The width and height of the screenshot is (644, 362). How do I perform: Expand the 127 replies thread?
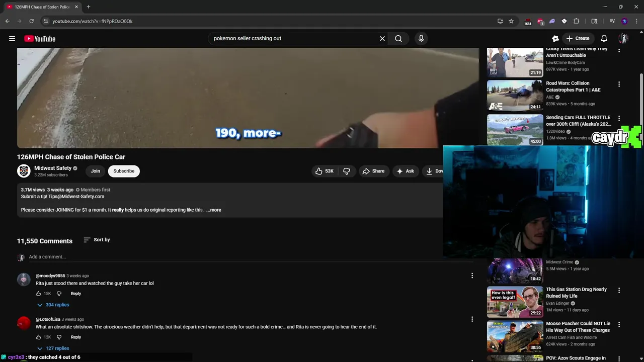coord(53,348)
